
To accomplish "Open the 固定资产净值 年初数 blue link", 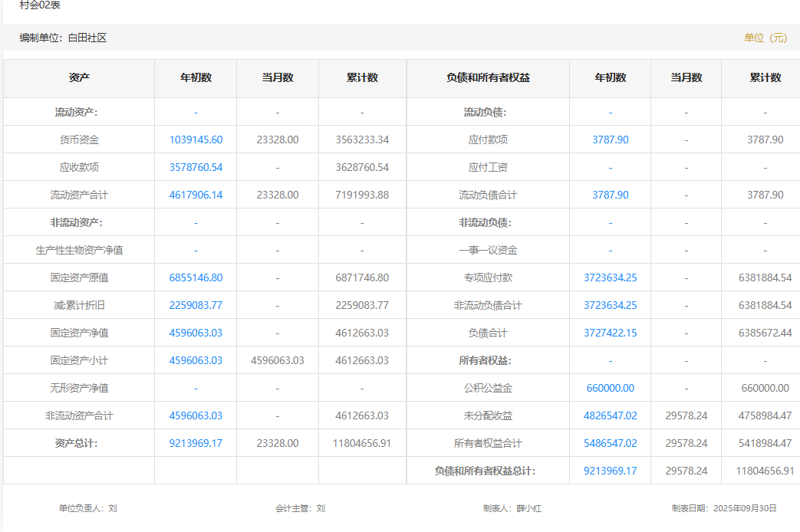I will 196,333.
